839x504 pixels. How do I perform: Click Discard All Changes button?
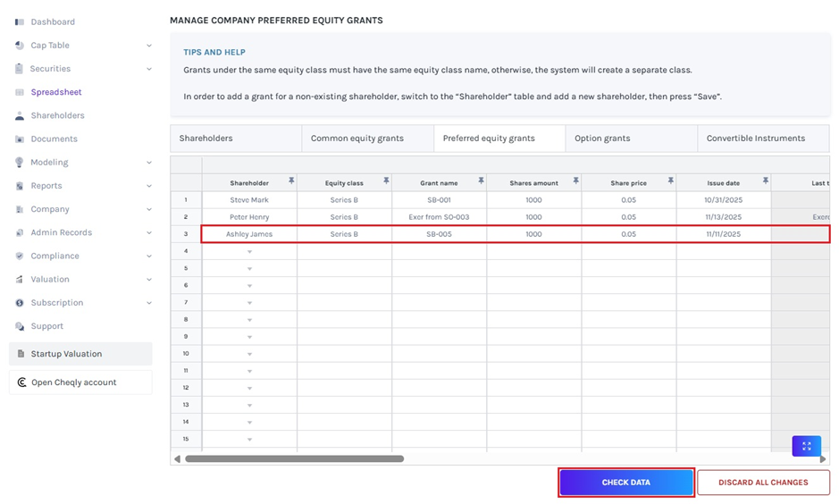763,483
